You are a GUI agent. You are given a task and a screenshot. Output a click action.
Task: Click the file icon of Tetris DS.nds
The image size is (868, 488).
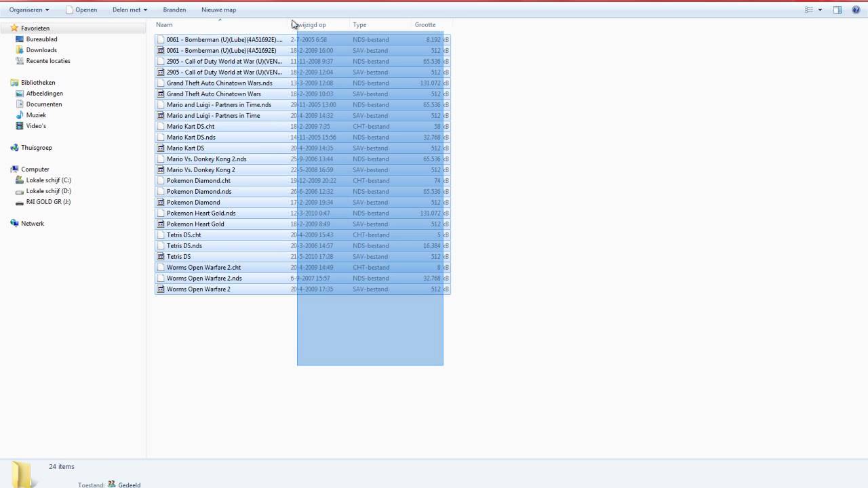tap(161, 245)
